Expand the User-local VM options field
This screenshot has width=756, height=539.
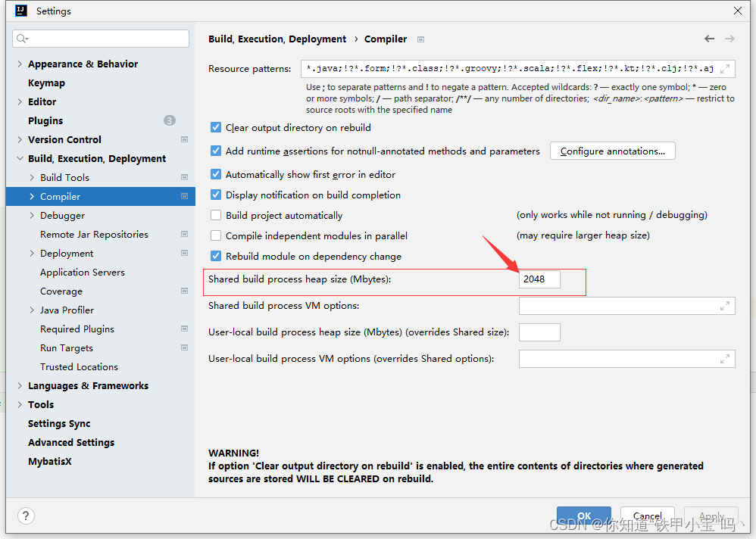tap(725, 359)
